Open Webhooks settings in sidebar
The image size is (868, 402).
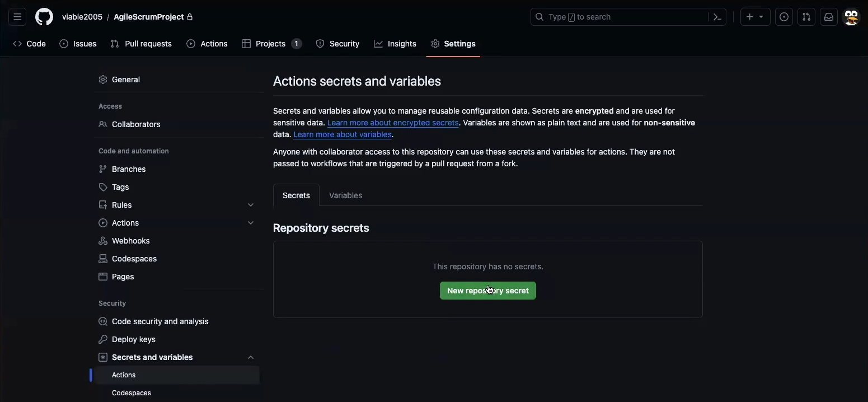pos(130,241)
